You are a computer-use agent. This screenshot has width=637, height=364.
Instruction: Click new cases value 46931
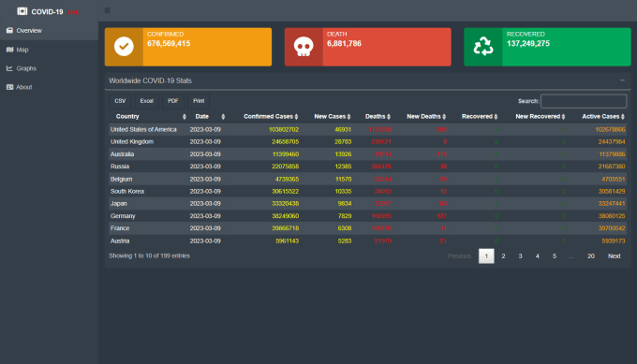coord(343,129)
